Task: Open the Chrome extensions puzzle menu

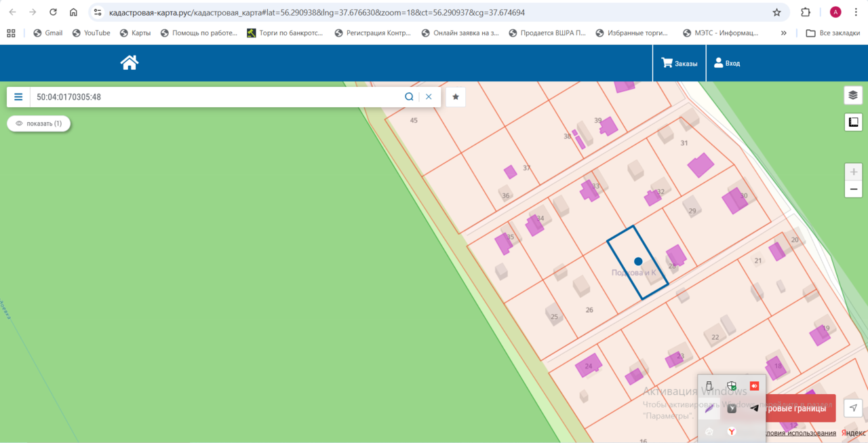Action: click(806, 12)
